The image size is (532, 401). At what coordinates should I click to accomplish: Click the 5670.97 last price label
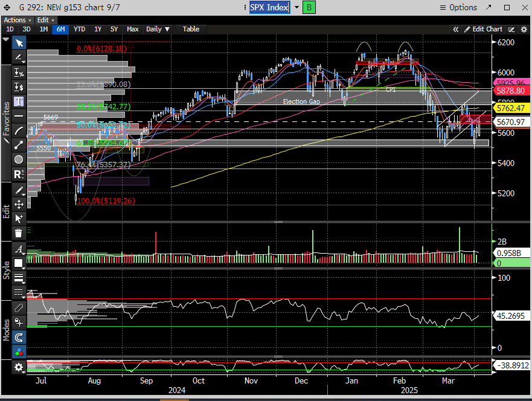tap(511, 122)
